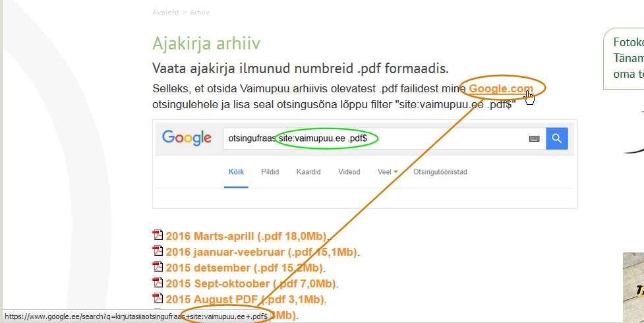Click PDF icon beside 2016 jaanuar-veebruar
Image resolution: width=644 pixels, height=323 pixels.
tap(158, 250)
